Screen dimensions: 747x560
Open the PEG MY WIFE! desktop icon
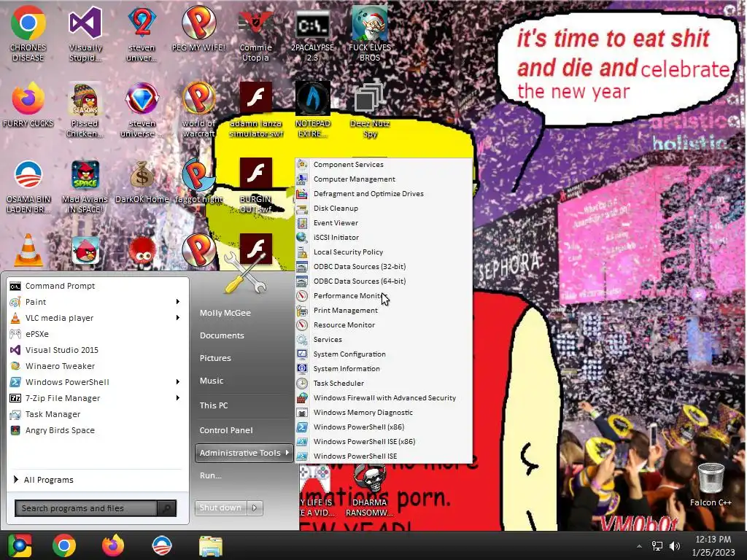(198, 23)
